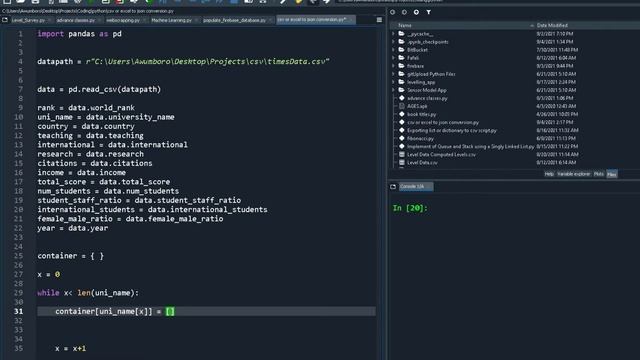This screenshot has width=640, height=360.
Task: Open the file name filter in Files pane
Action: 429,12
